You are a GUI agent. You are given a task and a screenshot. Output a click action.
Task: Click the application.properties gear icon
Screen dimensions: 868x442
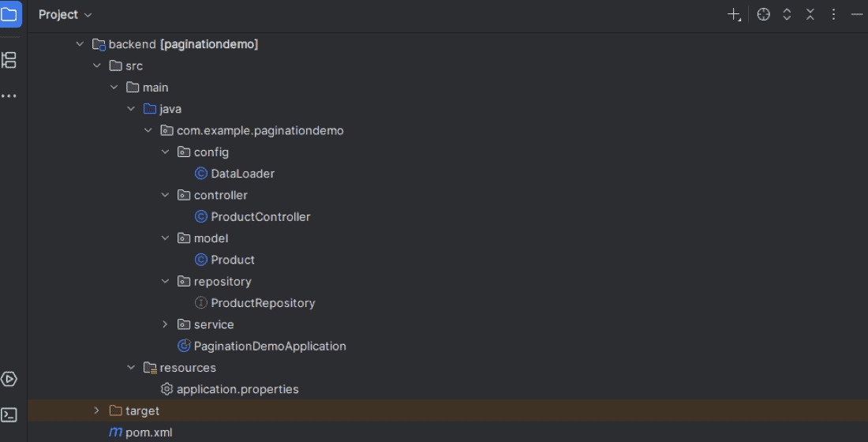tap(166, 389)
